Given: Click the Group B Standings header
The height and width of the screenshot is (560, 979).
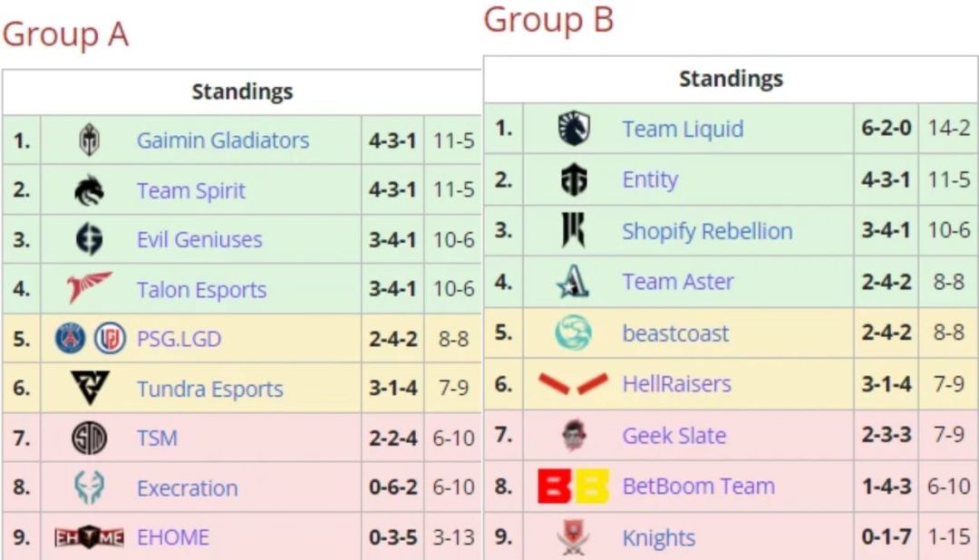Looking at the screenshot, I should [x=731, y=79].
